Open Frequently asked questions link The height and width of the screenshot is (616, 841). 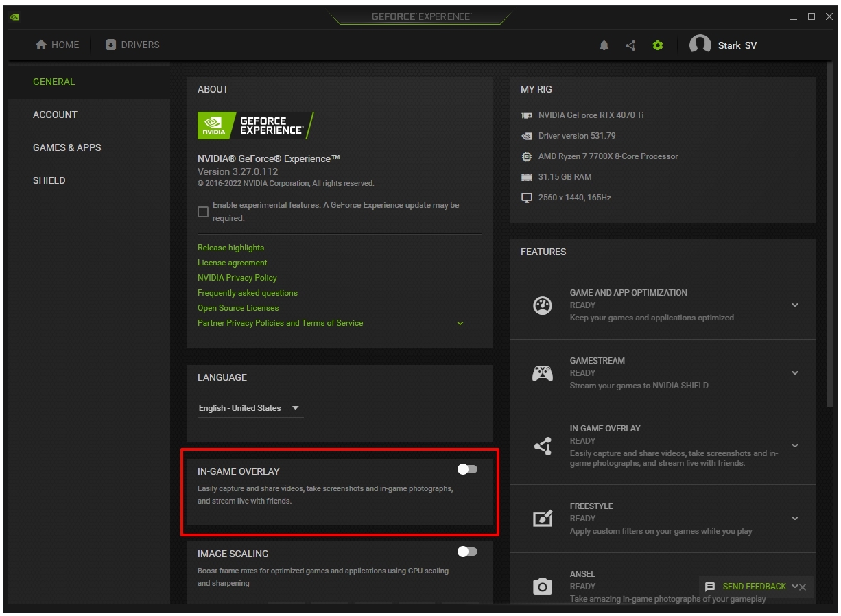[248, 293]
